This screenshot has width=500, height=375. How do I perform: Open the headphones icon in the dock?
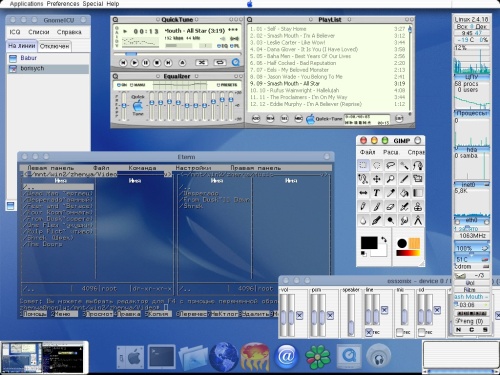pos(378,357)
